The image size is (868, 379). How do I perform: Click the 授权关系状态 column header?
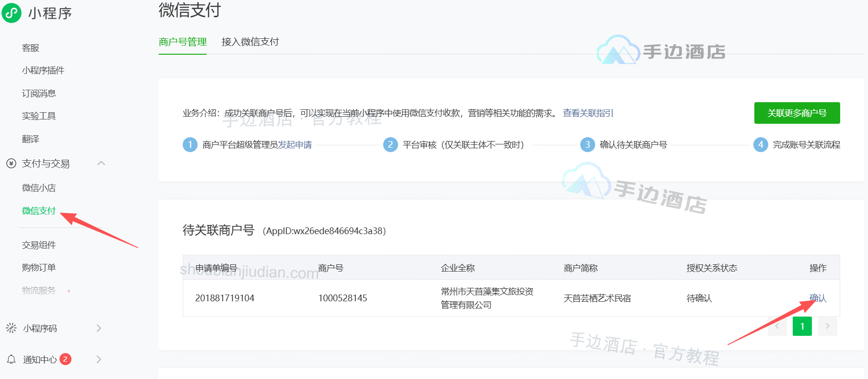click(712, 268)
